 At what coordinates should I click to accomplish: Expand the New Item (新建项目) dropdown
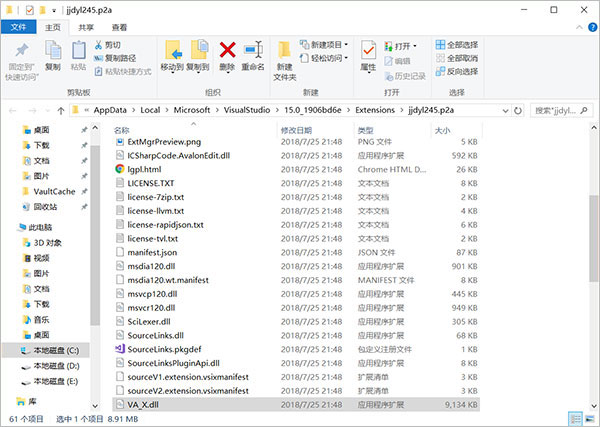330,45
